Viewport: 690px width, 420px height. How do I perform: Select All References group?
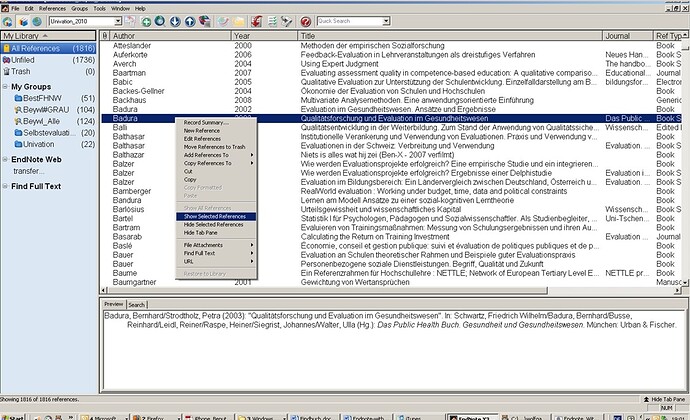(x=48, y=48)
